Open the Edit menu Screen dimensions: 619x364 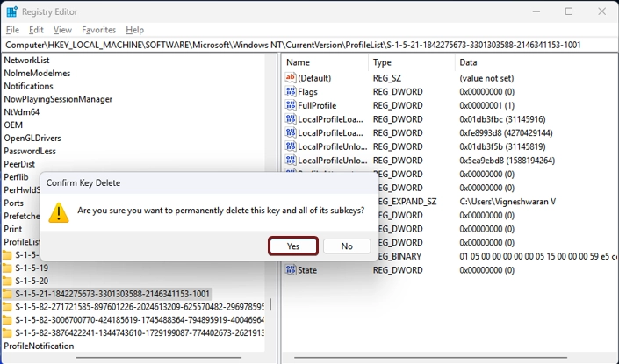pos(36,30)
